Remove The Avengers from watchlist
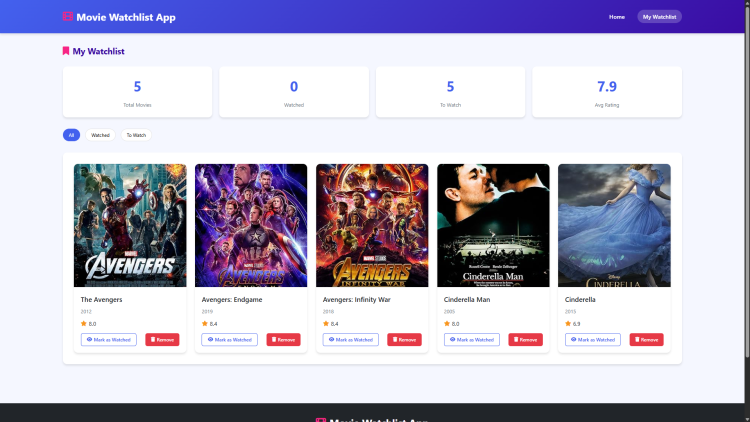Viewport: 750px width, 422px height. (x=162, y=340)
